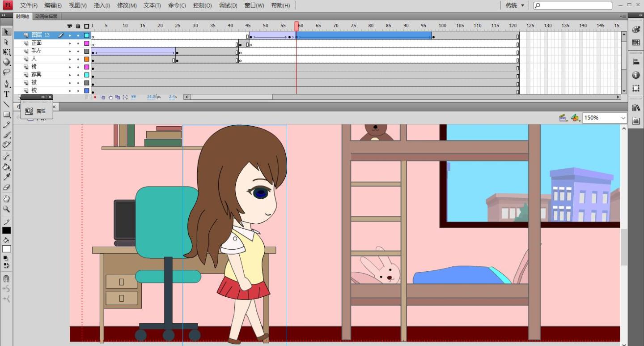Select the Pencil tool

pos(6,125)
